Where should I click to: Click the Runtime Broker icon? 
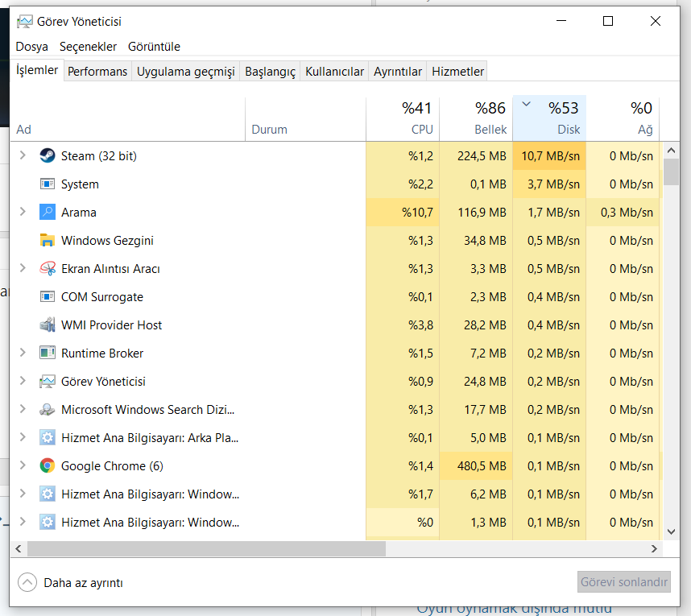(48, 353)
